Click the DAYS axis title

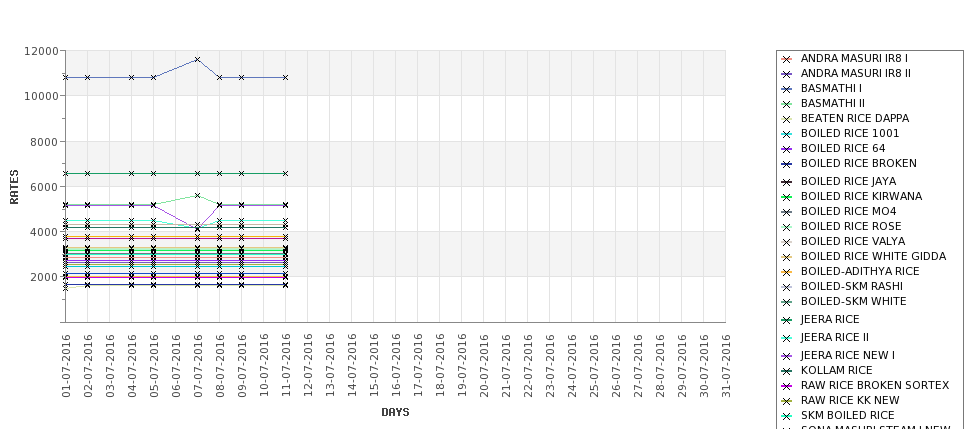pos(395,412)
